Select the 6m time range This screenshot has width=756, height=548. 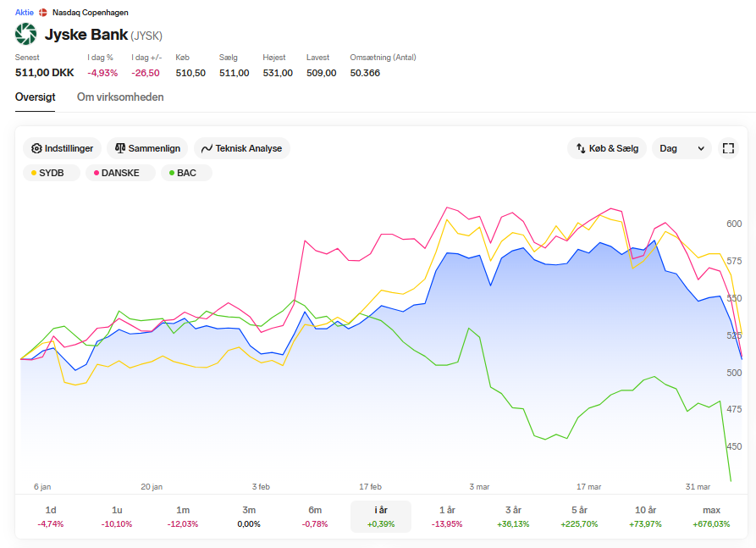pyautogui.click(x=315, y=516)
